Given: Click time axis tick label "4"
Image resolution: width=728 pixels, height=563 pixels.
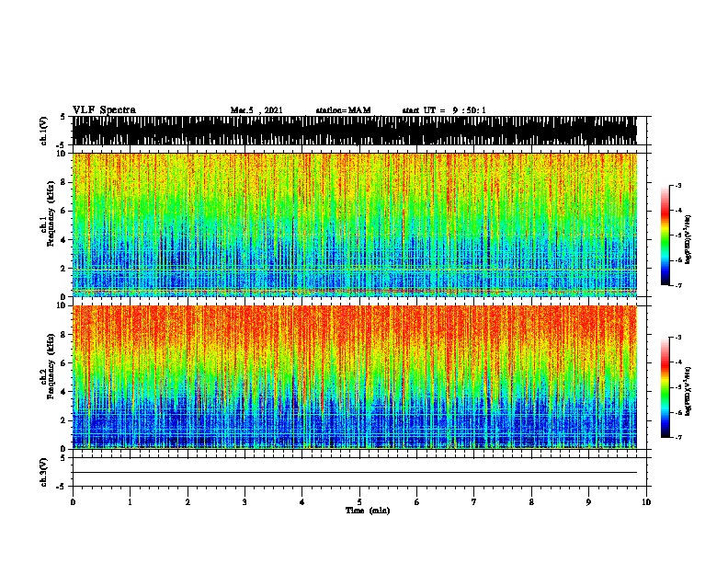Looking at the screenshot, I should point(302,502).
